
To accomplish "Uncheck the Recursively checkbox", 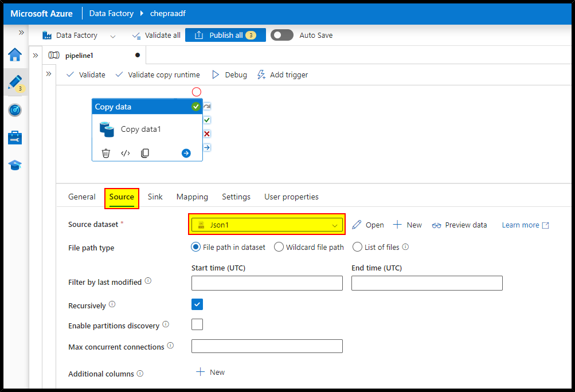I will [197, 304].
